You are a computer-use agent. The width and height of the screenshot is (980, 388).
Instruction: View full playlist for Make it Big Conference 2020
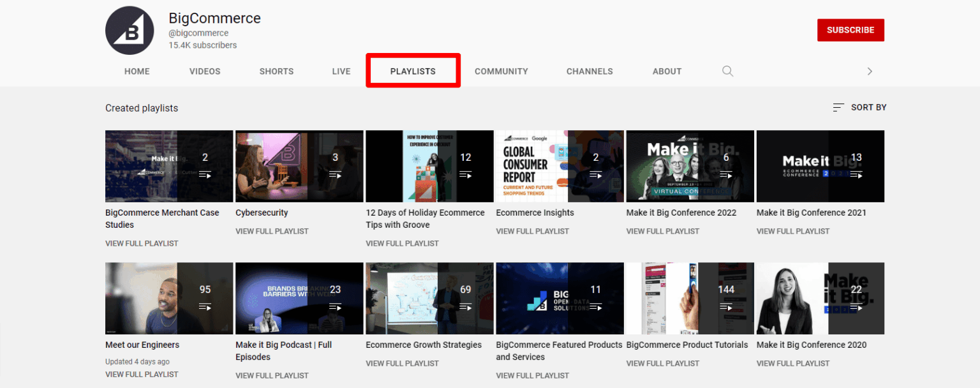[x=793, y=363]
